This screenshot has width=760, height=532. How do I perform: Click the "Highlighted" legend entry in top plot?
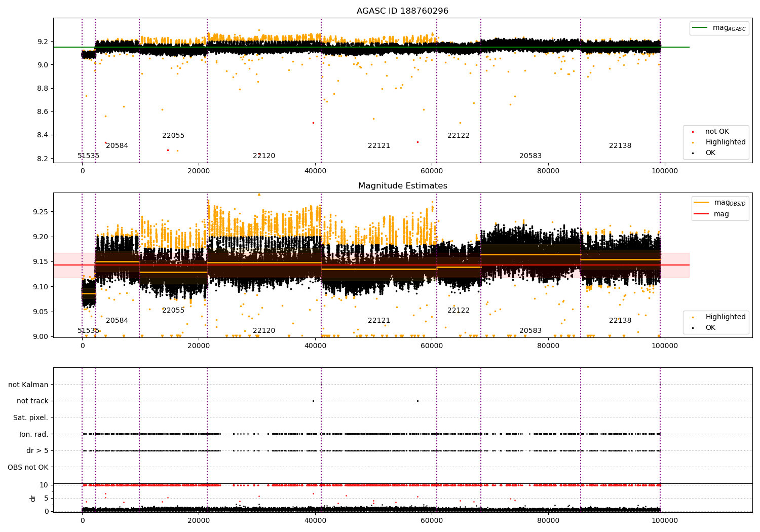pyautogui.click(x=725, y=142)
